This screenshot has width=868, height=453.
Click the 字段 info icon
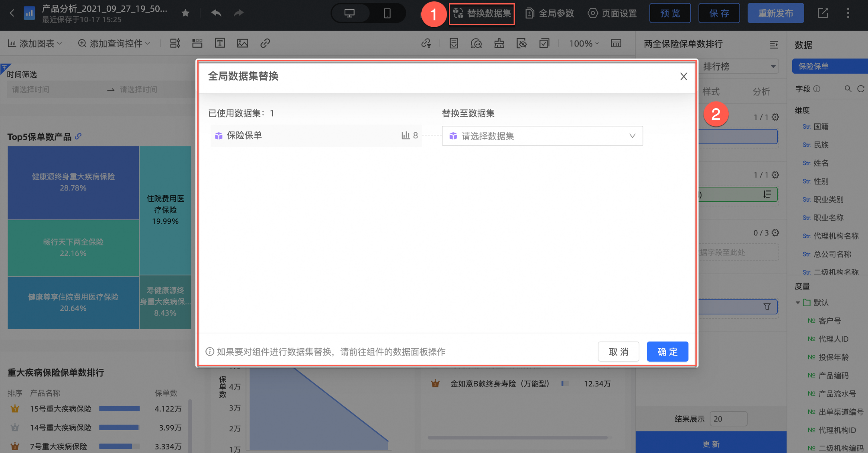point(817,89)
